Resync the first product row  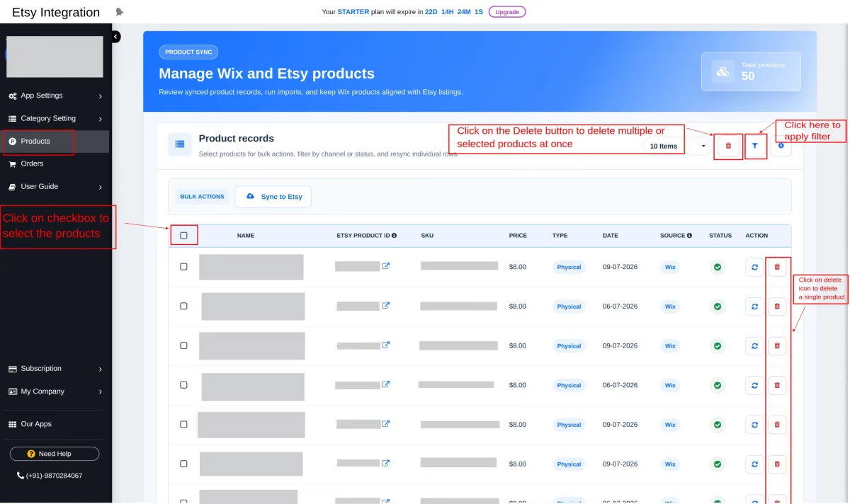point(754,267)
